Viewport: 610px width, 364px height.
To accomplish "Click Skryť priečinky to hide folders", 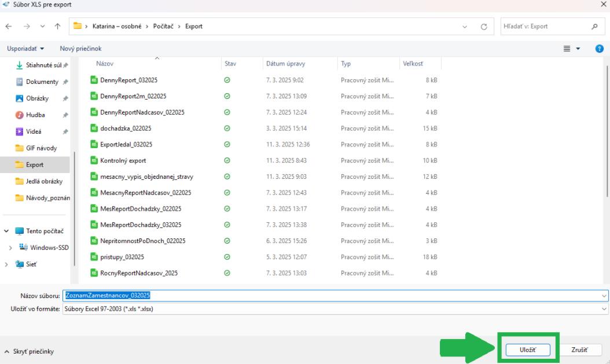I will [x=29, y=351].
